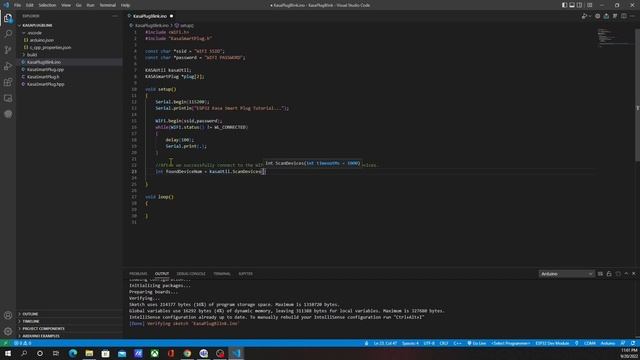Toggle feedback icon in status bar
Viewport: 640px width, 360px height.
tap(623, 343)
